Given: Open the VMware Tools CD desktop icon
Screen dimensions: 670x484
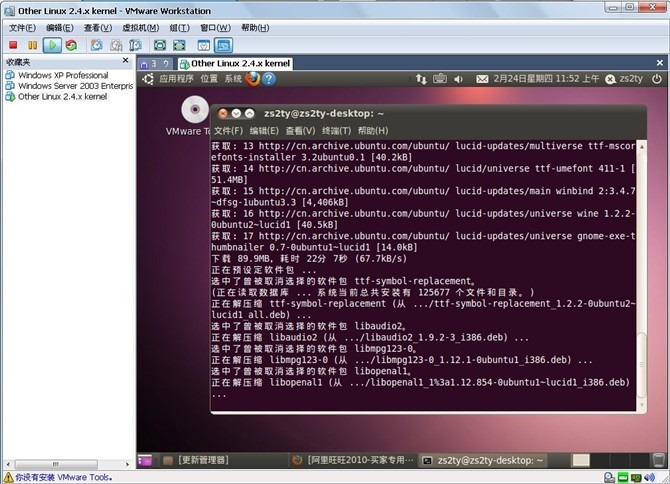Looking at the screenshot, I should [x=195, y=109].
